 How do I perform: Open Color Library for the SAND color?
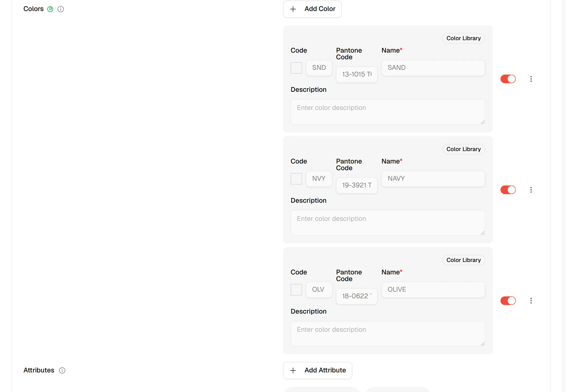[x=463, y=38]
